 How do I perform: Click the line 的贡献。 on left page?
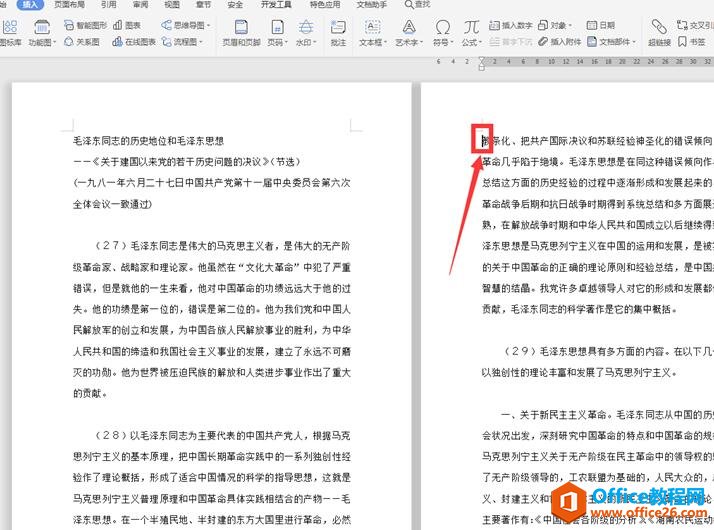click(x=90, y=393)
